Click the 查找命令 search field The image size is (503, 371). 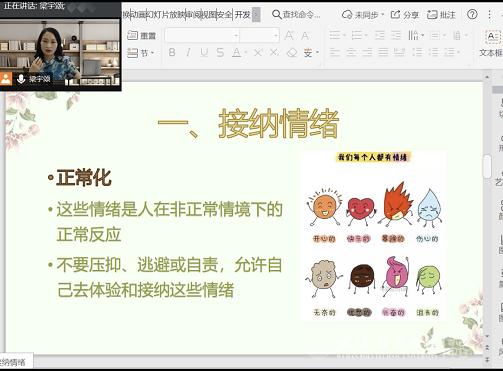point(296,15)
